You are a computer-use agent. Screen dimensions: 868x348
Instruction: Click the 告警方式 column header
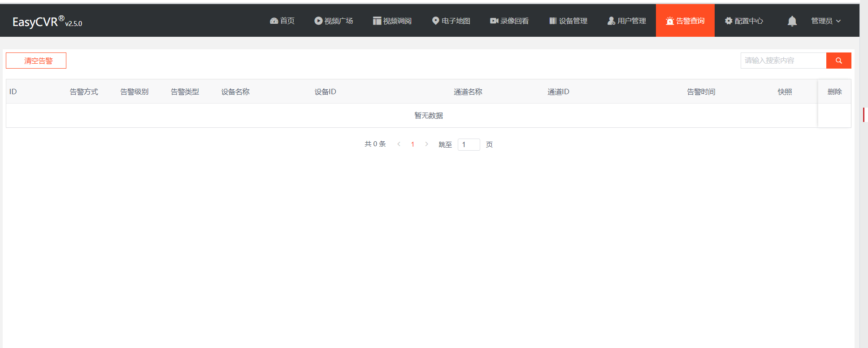click(x=84, y=91)
